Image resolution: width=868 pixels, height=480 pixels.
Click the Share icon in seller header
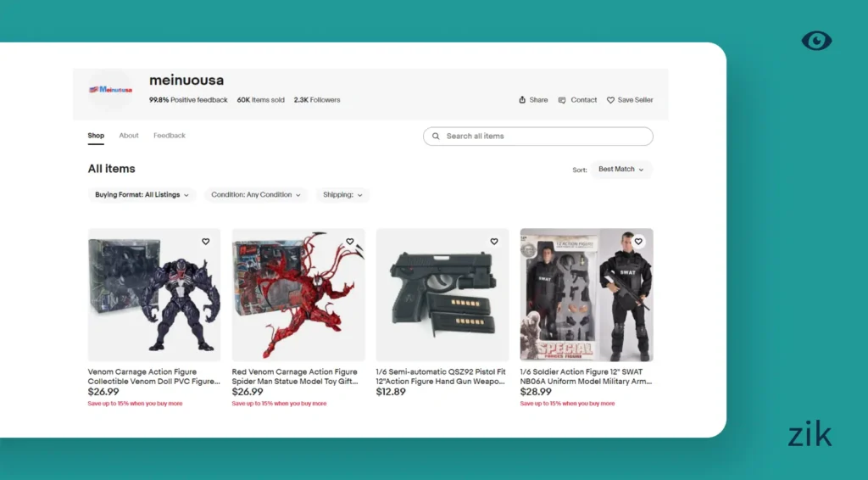522,100
